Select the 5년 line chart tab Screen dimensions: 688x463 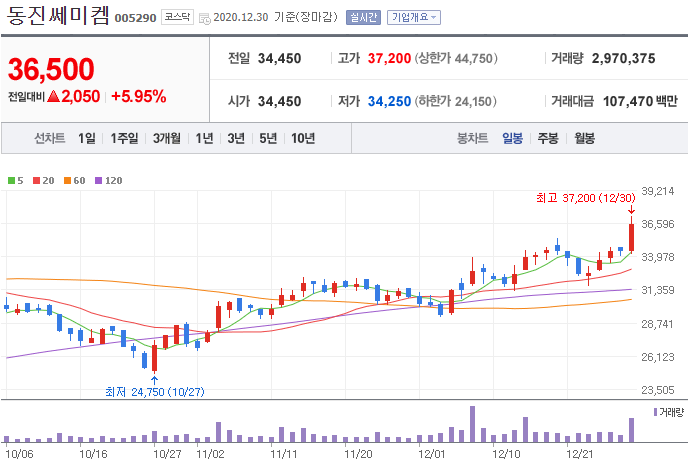click(268, 139)
